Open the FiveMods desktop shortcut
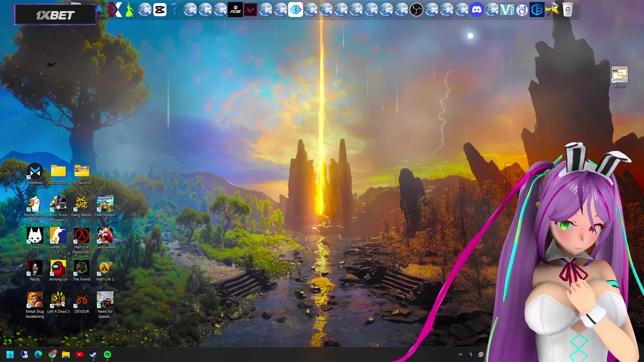The width and height of the screenshot is (644, 362). [35, 174]
